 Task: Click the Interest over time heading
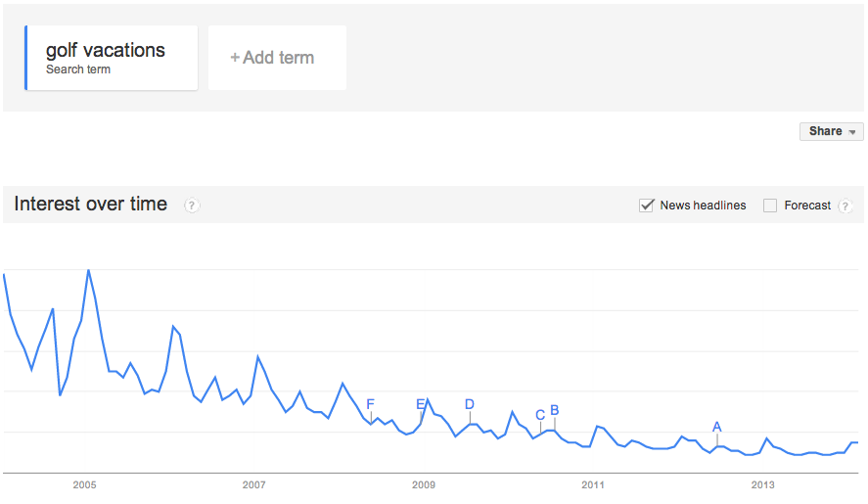[91, 205]
